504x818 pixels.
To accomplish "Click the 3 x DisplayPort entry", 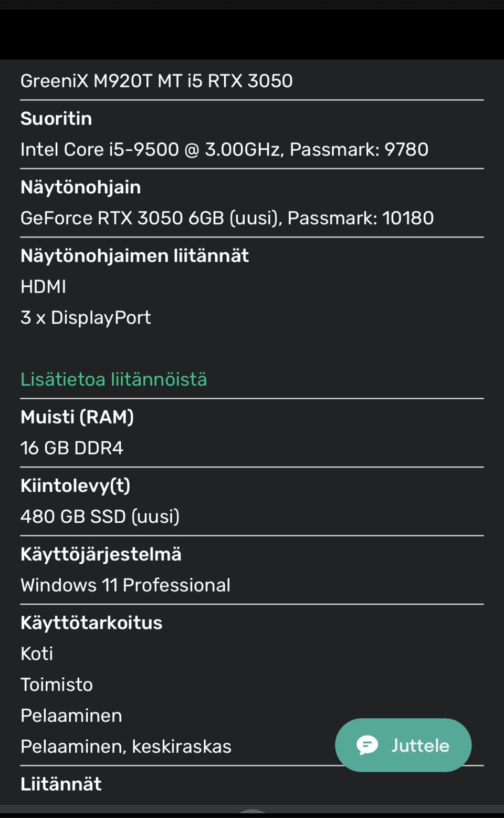I will (86, 318).
